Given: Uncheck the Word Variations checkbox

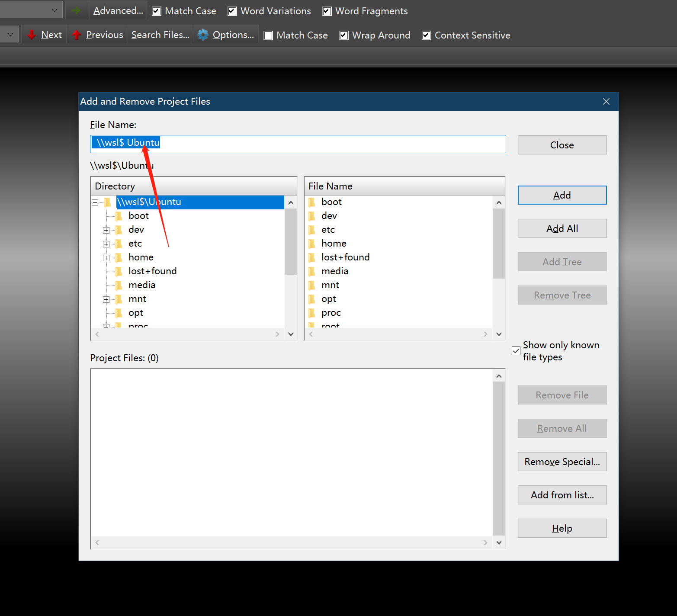Looking at the screenshot, I should (232, 11).
